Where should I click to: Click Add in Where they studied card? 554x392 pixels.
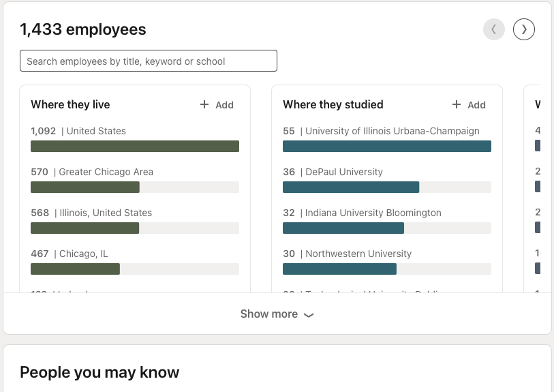(x=476, y=105)
